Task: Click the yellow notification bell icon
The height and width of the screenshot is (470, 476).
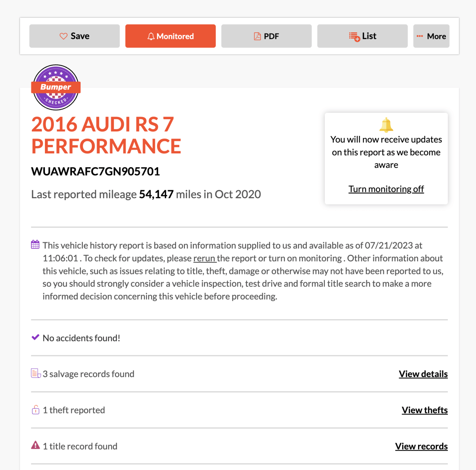Action: 386,125
